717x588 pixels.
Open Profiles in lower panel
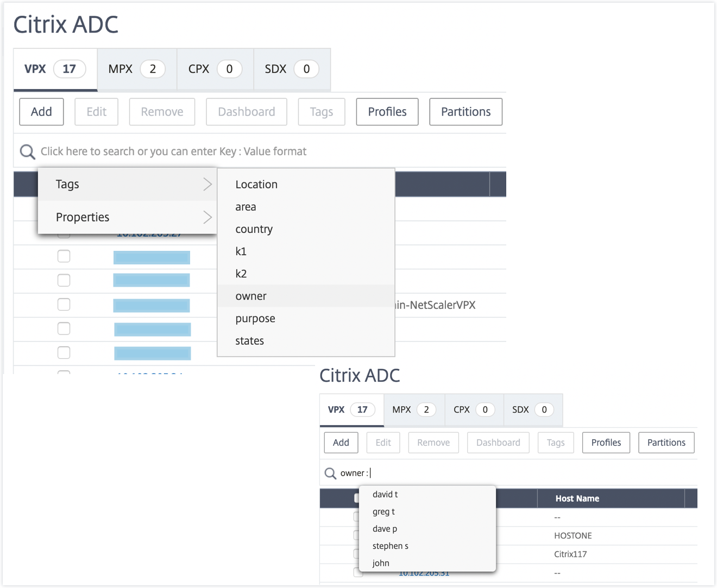pyautogui.click(x=606, y=442)
